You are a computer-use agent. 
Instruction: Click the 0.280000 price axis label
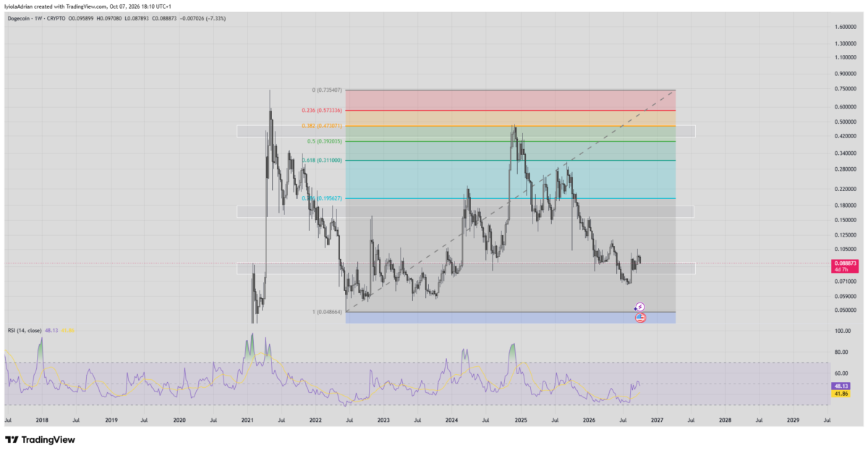click(846, 169)
